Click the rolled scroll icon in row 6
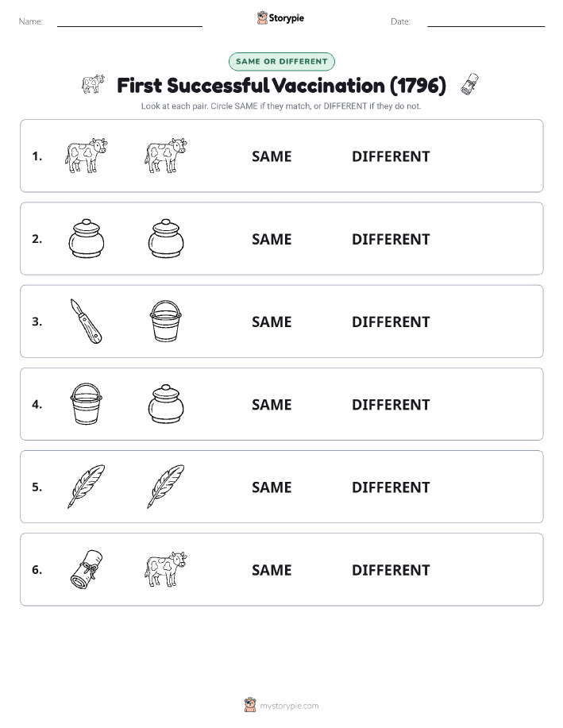The width and height of the screenshot is (563, 728). pos(87,570)
